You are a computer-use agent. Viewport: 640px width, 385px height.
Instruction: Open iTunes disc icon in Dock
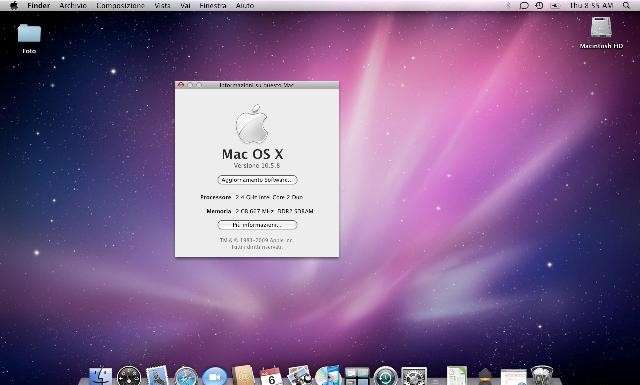[328, 376]
